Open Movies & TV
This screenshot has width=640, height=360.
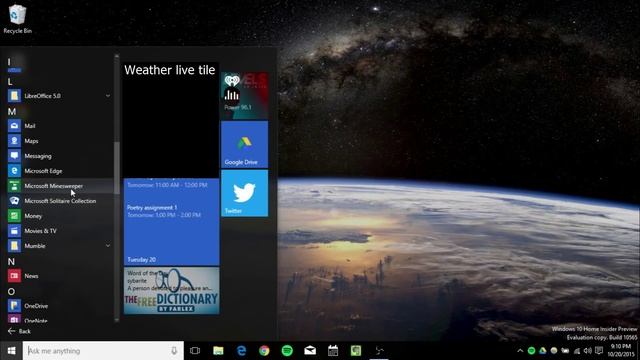click(59, 231)
